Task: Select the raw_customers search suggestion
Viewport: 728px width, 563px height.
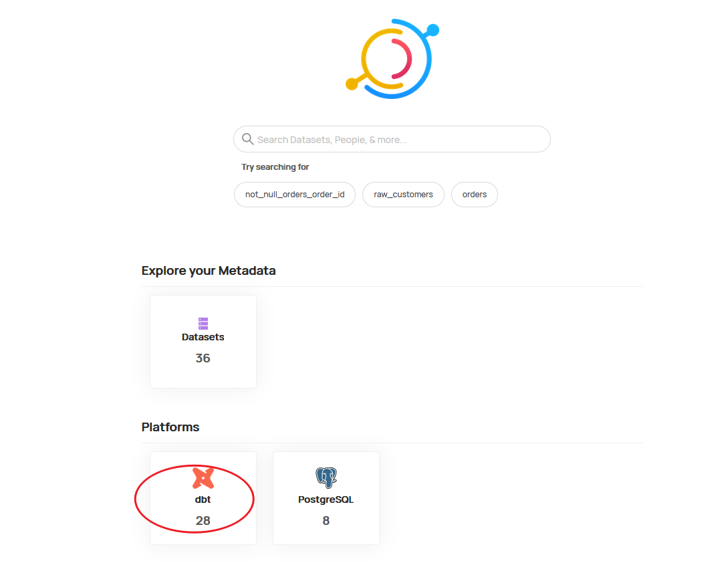Action: pos(403,194)
